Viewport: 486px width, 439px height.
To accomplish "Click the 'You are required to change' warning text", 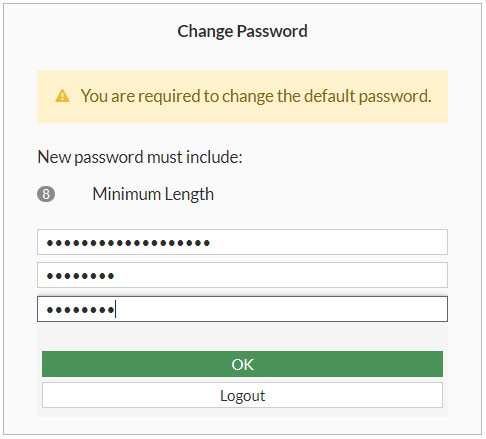I will (256, 96).
